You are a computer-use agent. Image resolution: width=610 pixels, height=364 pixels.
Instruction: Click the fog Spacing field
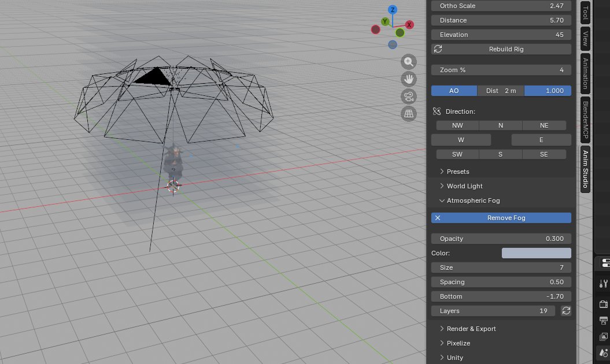pyautogui.click(x=501, y=282)
